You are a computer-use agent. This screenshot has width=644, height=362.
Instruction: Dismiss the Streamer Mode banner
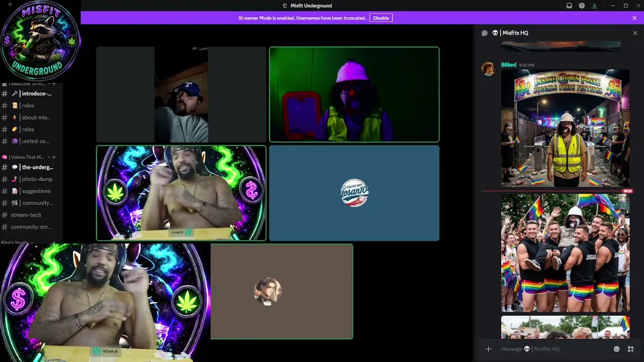tap(634, 18)
